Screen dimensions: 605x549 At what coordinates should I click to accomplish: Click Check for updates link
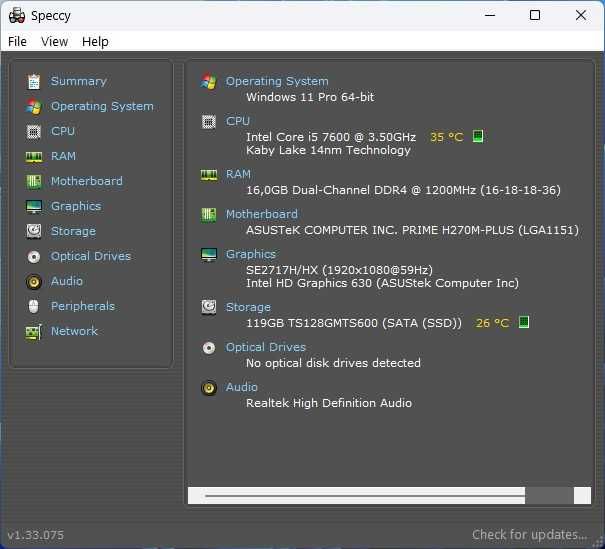click(530, 535)
